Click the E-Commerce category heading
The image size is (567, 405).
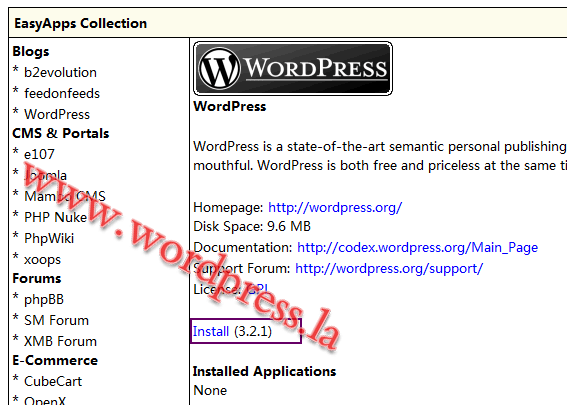click(x=55, y=360)
